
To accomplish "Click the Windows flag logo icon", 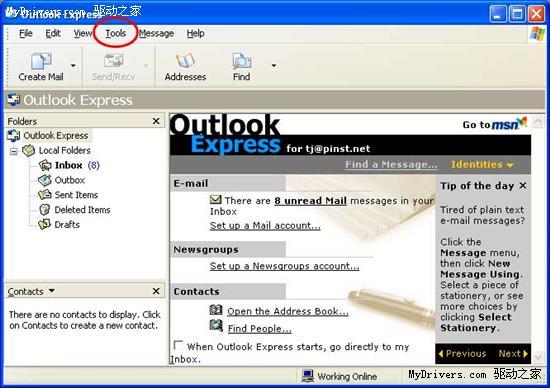I will [537, 34].
